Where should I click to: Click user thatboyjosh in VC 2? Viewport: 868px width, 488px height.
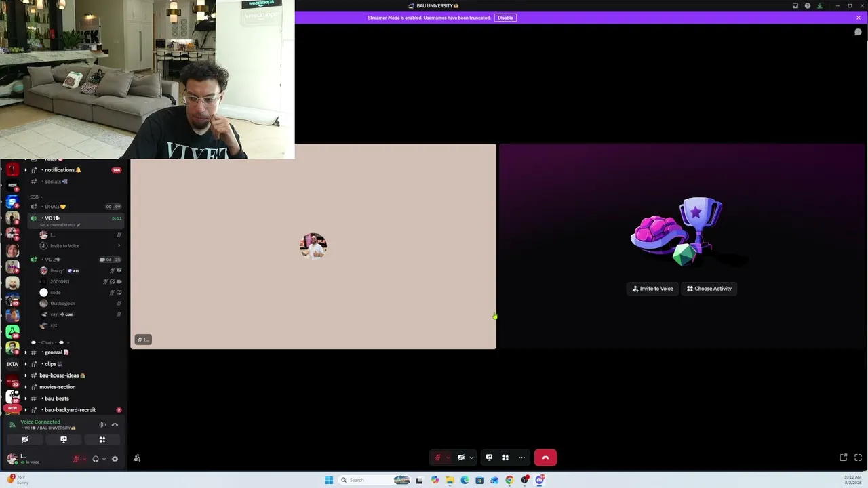click(80, 304)
